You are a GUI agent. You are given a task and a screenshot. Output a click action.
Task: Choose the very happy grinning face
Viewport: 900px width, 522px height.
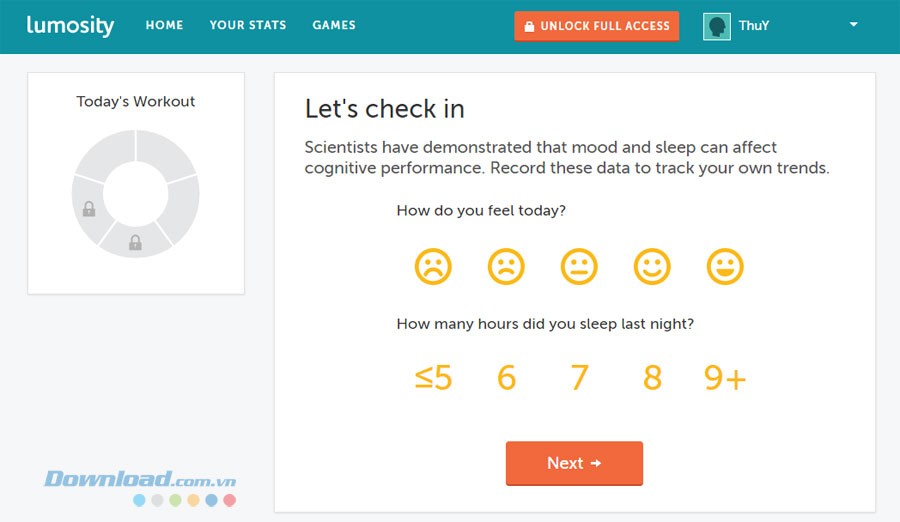coord(725,267)
